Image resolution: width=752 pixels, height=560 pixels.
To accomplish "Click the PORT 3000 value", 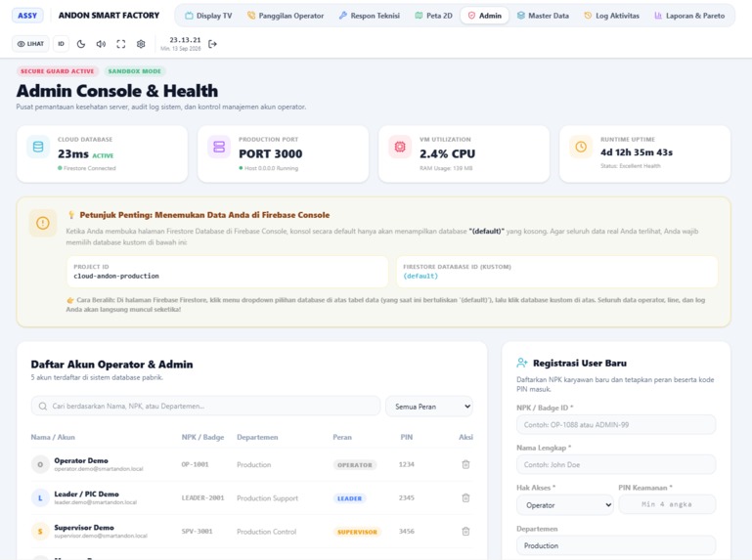I will 271,153.
